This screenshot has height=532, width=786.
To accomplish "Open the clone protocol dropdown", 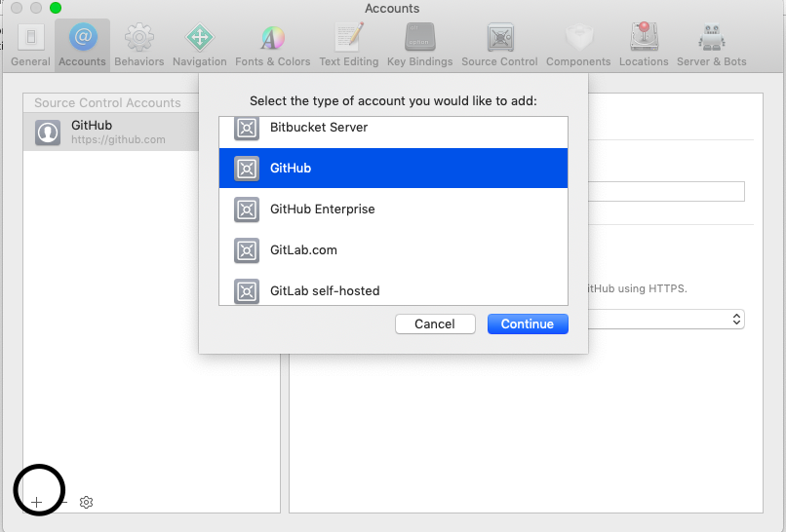I will (x=666, y=319).
